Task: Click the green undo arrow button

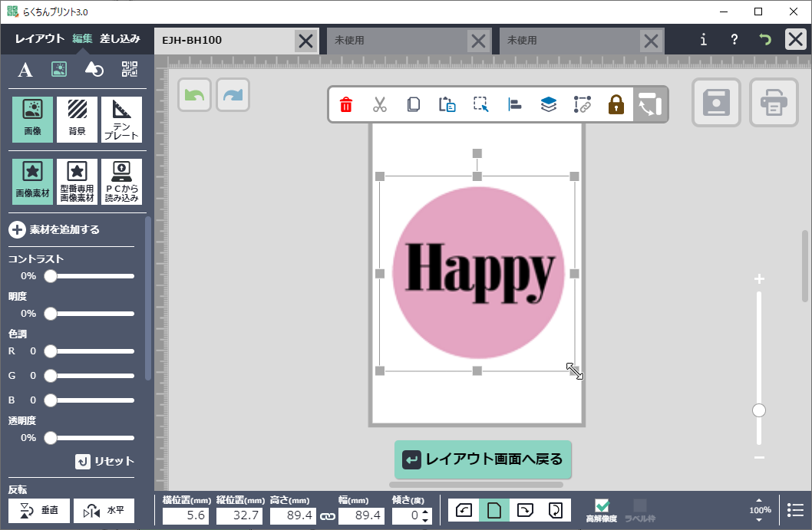Action: click(x=195, y=95)
